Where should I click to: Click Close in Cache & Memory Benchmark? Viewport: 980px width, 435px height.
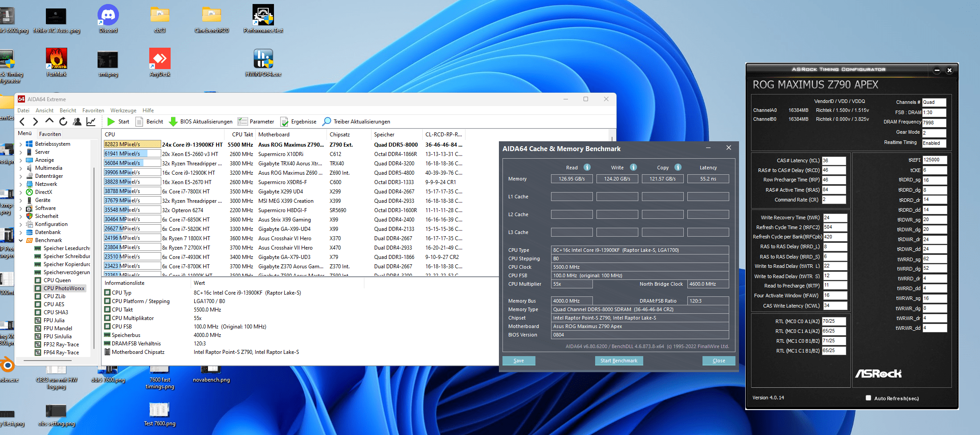719,361
